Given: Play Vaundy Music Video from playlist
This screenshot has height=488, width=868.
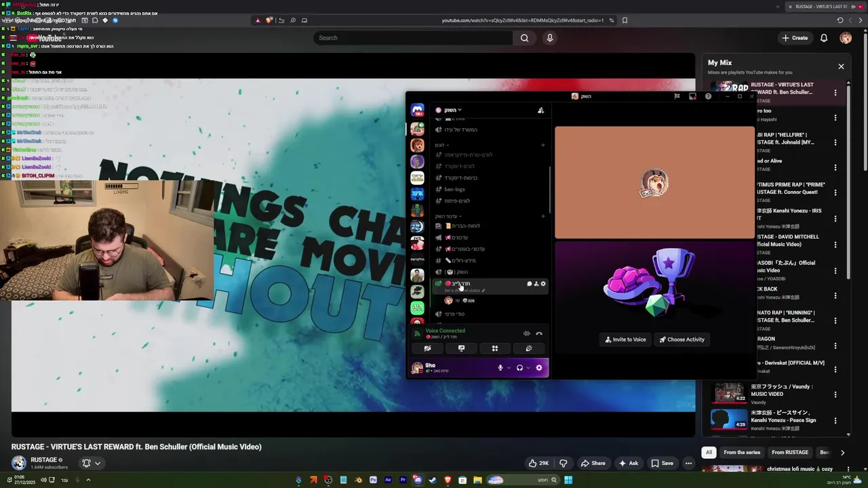Looking at the screenshot, I should click(772, 394).
